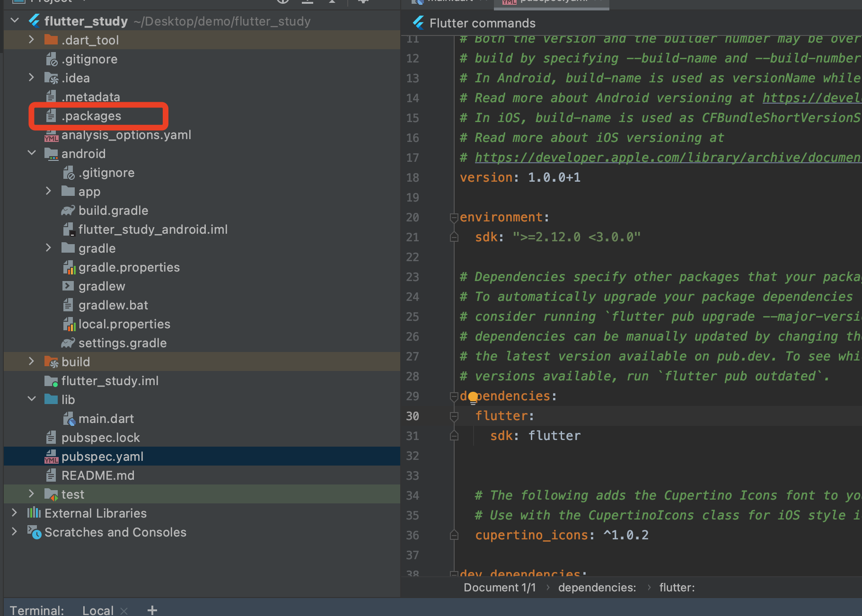This screenshot has height=616, width=862.
Task: Expand the test folder
Action: tap(31, 494)
